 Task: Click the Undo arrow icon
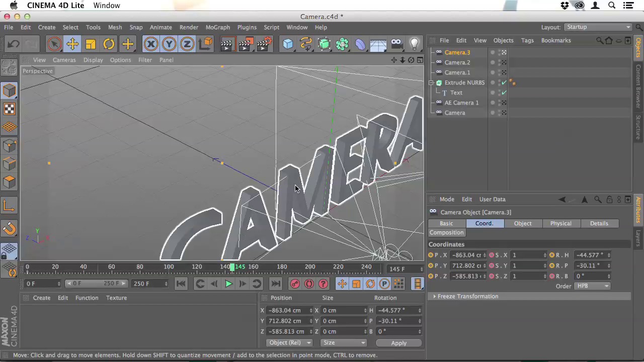(x=14, y=44)
